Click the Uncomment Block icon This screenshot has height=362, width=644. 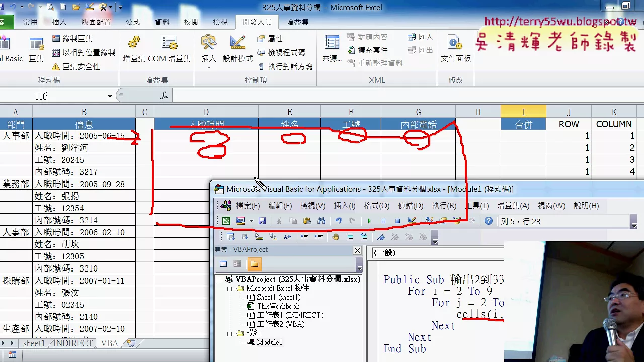pyautogui.click(x=364, y=237)
